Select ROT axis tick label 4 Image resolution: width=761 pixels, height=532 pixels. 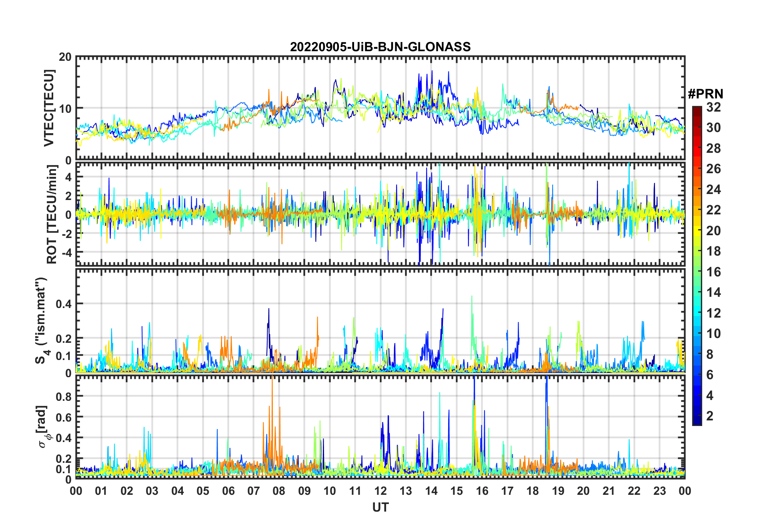pyautogui.click(x=68, y=177)
